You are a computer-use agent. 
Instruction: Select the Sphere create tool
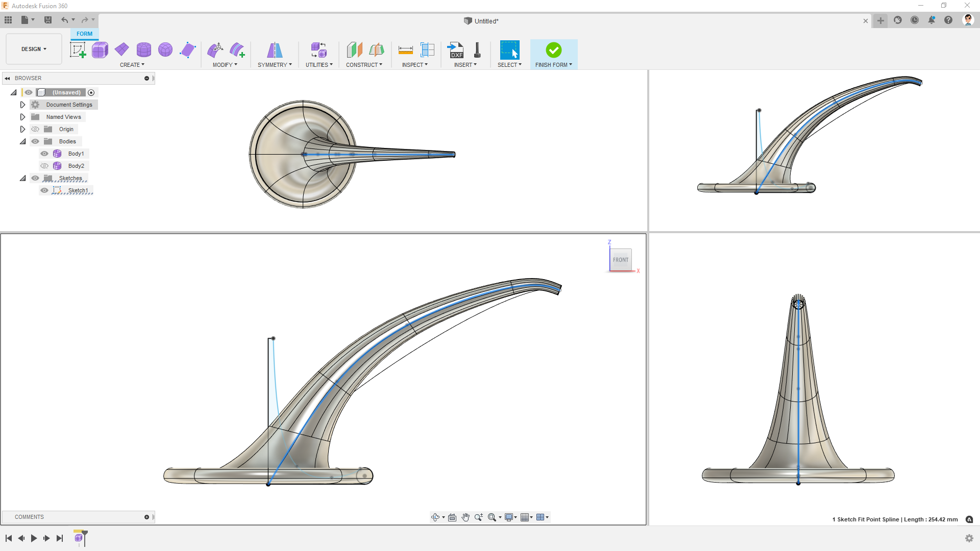pos(165,49)
